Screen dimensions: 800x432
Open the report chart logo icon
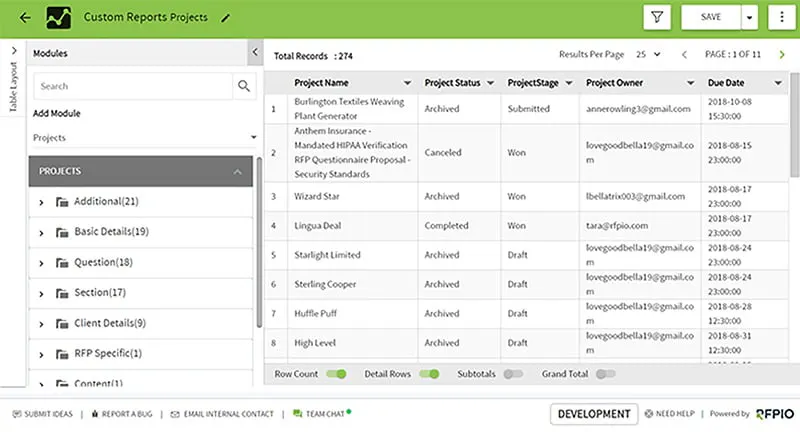pyautogui.click(x=59, y=17)
